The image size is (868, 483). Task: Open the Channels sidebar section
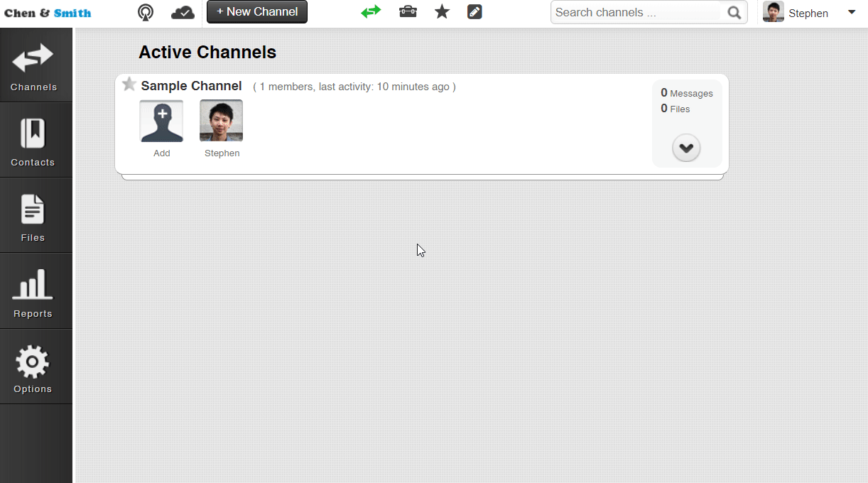pos(33,65)
